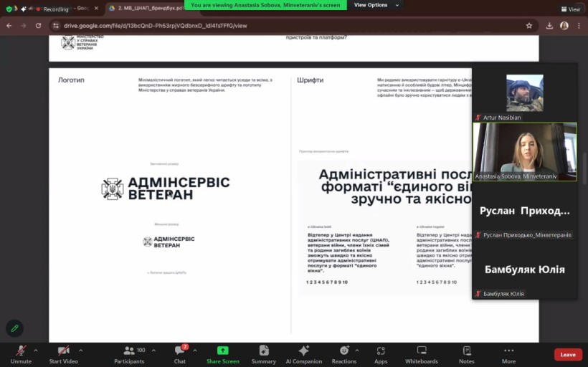Select Руслан Приходько participant tile
Image resolution: width=588 pixels, height=367 pixels.
coord(525,211)
